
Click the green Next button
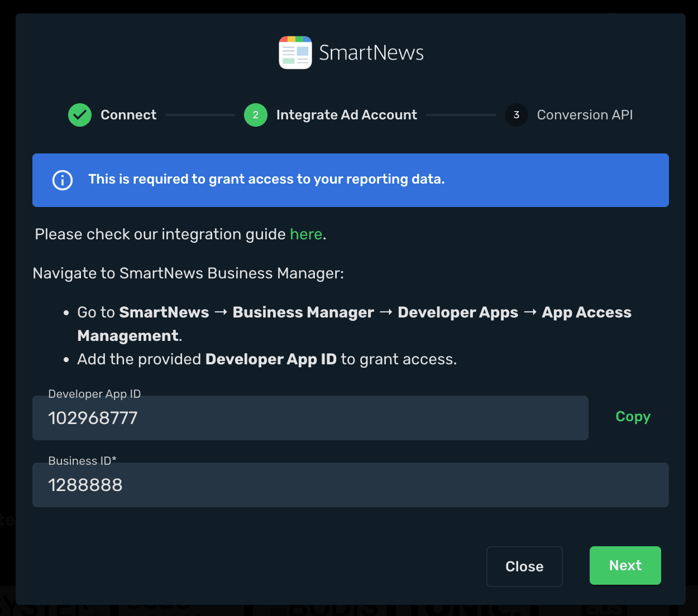click(625, 565)
